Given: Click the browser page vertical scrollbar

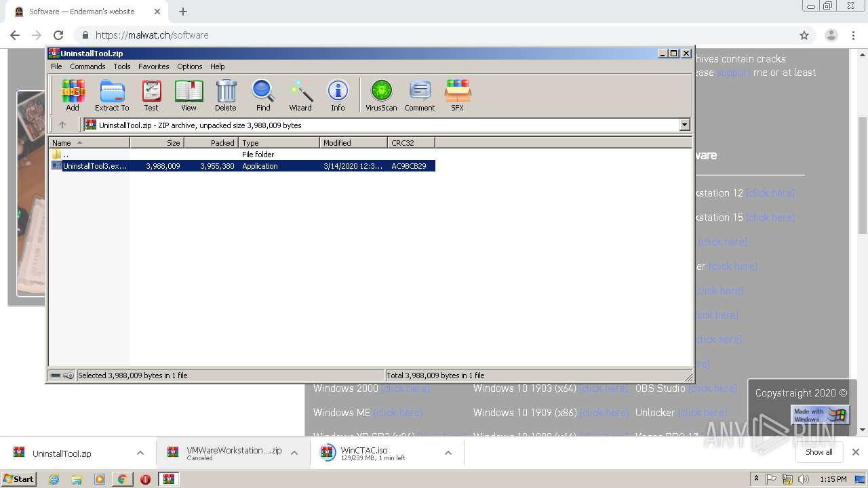Looking at the screenshot, I should point(862,176).
